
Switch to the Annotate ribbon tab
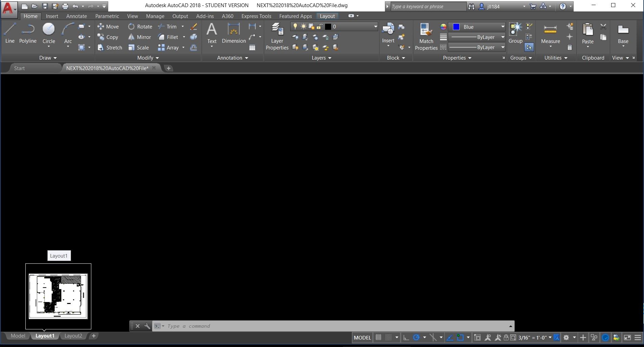coord(76,16)
